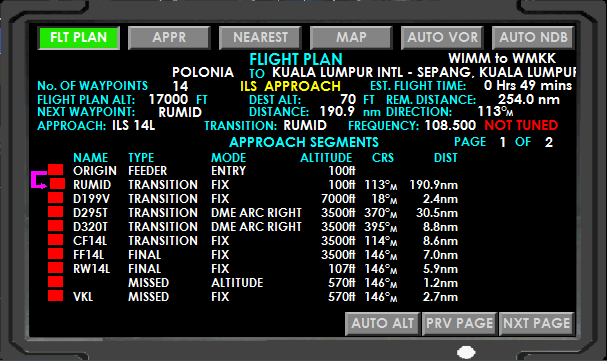Open the MAP tab
This screenshot has height=361, width=607.
pos(351,38)
